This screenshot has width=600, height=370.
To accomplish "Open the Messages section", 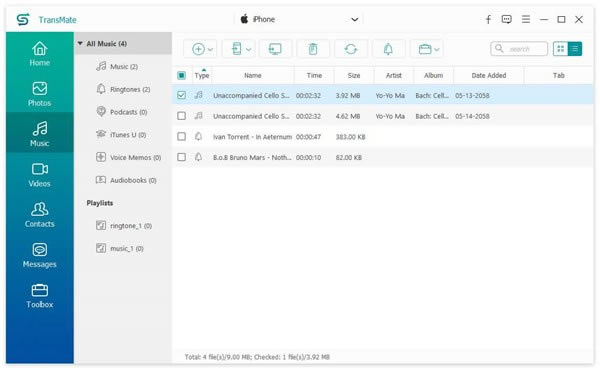I will click(x=39, y=255).
